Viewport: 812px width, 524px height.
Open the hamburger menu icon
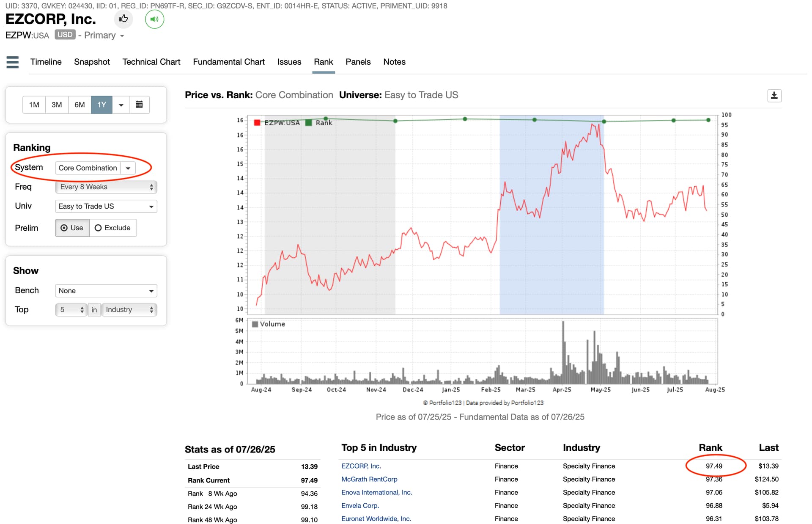click(x=13, y=62)
